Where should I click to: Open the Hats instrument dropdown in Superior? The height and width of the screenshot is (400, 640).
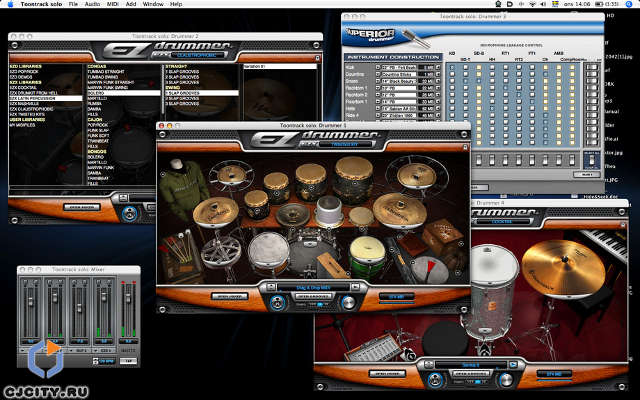[x=398, y=109]
